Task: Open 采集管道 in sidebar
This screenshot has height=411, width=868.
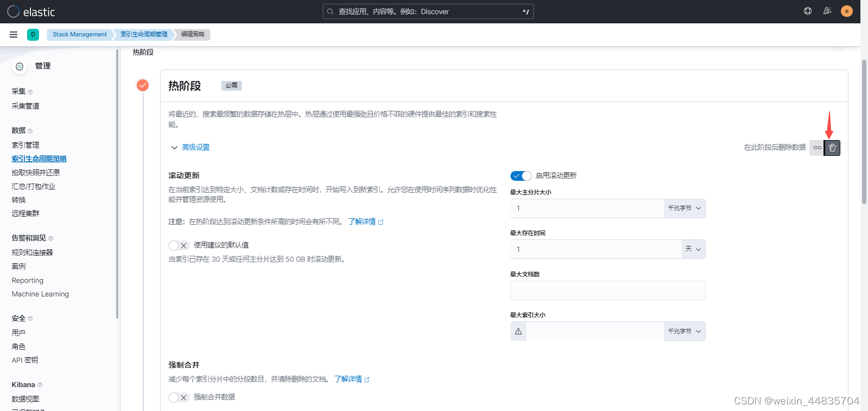Action: point(25,106)
